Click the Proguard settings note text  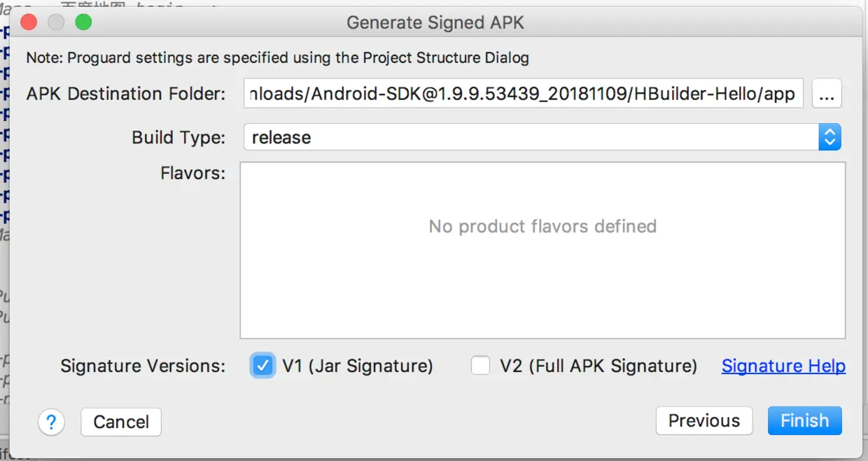277,57
